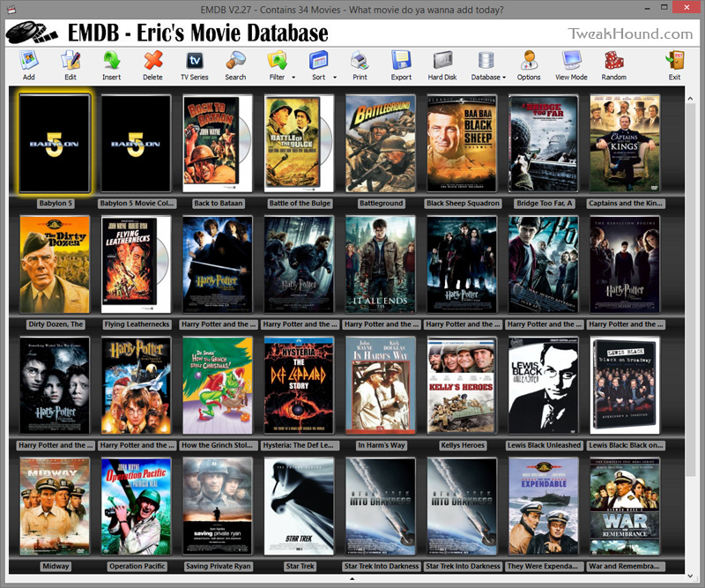This screenshot has height=588, width=705.
Task: Click the 'Operation Pacific' title label
Action: click(137, 567)
